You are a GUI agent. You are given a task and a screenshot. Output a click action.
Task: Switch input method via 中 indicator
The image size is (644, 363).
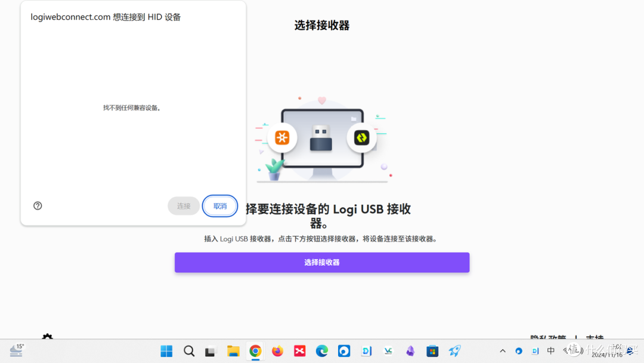pos(551,350)
